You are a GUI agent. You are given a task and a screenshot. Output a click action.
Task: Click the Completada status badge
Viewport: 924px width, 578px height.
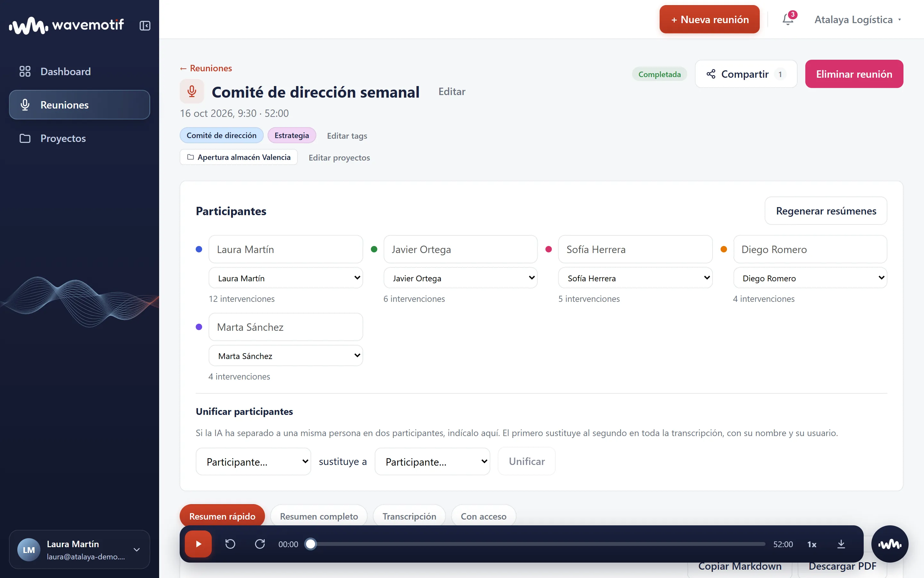tap(659, 74)
